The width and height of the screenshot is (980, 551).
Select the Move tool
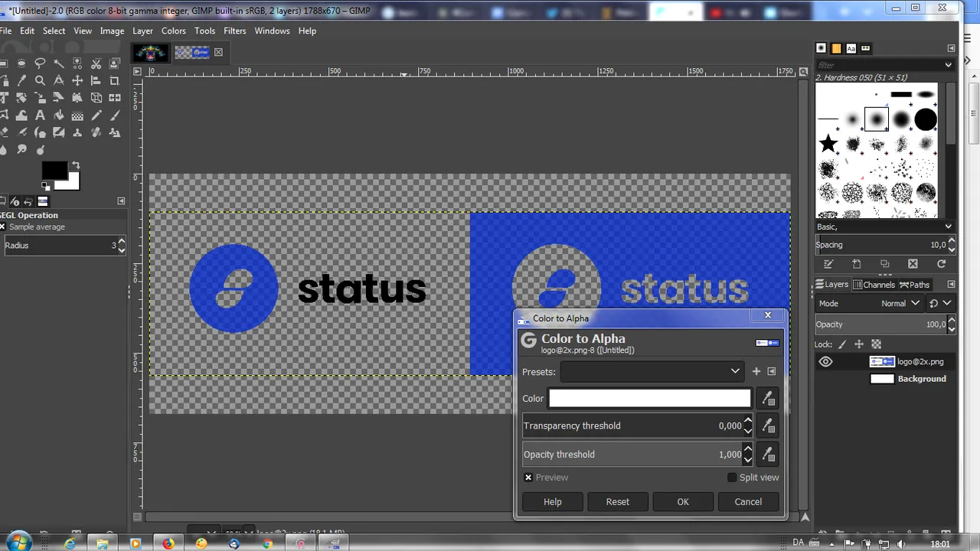pos(77,80)
